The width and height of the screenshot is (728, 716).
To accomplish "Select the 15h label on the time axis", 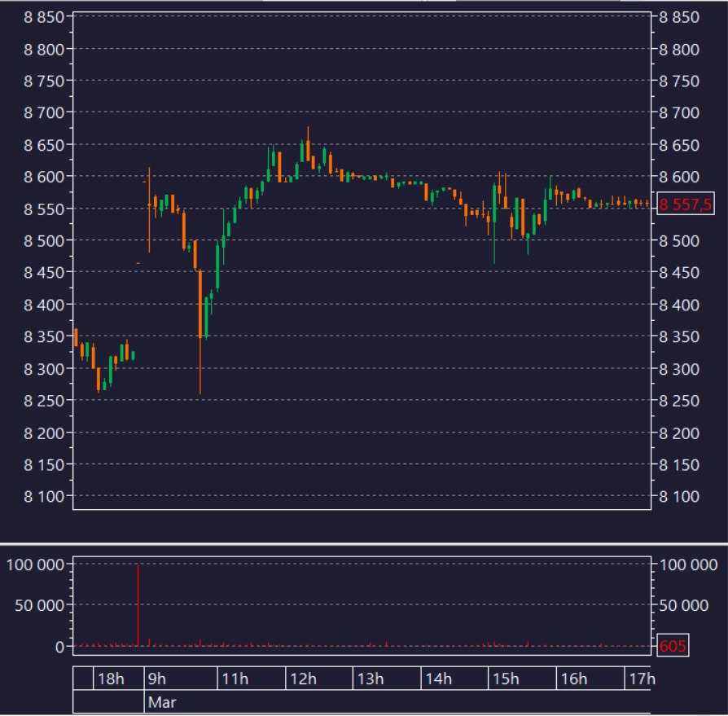I will coord(506,679).
